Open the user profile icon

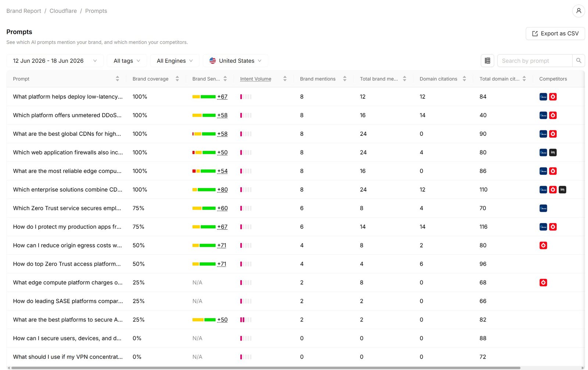pyautogui.click(x=578, y=11)
